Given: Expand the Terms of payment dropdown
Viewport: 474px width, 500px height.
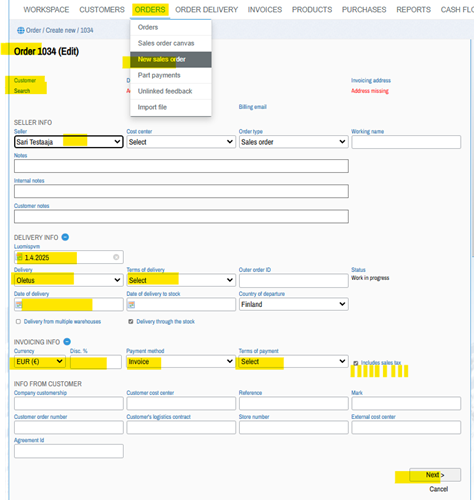Looking at the screenshot, I should 294,361.
